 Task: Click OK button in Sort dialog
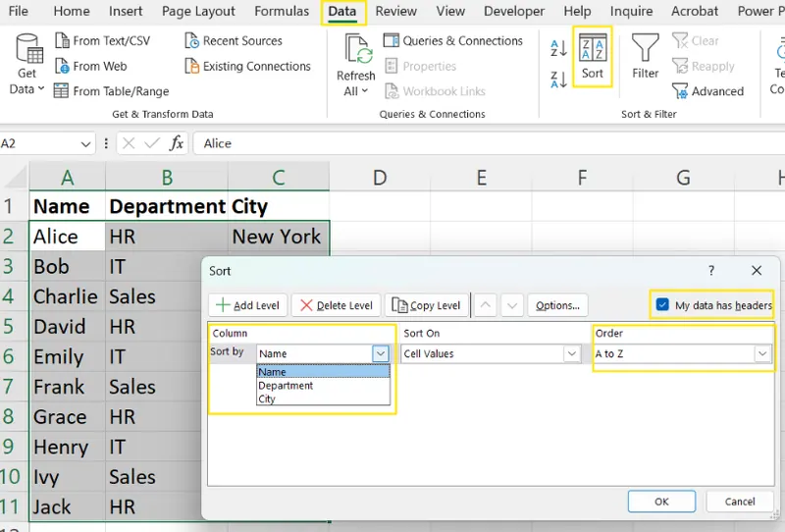pyautogui.click(x=661, y=502)
